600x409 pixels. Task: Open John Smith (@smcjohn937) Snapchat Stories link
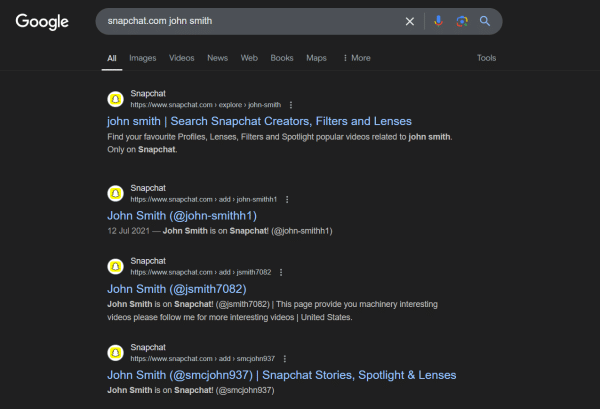pyautogui.click(x=282, y=375)
